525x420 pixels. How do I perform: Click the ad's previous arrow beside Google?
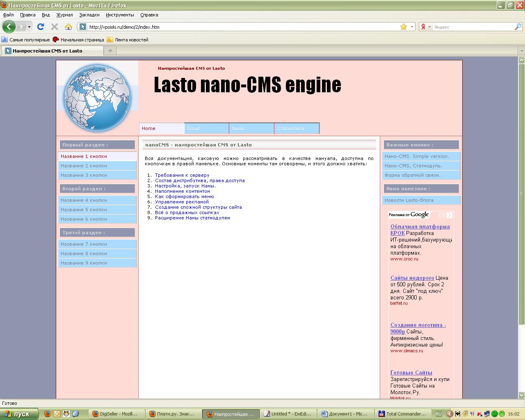click(441, 215)
